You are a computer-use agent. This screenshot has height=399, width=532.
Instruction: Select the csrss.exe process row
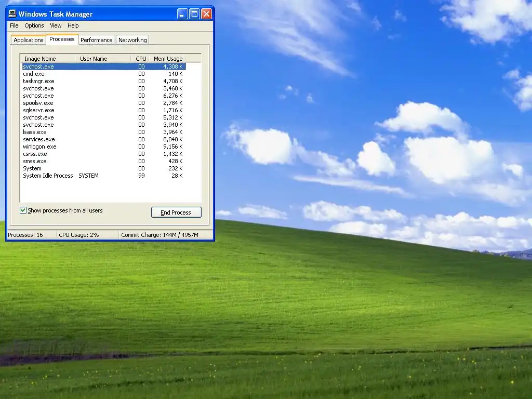click(104, 154)
